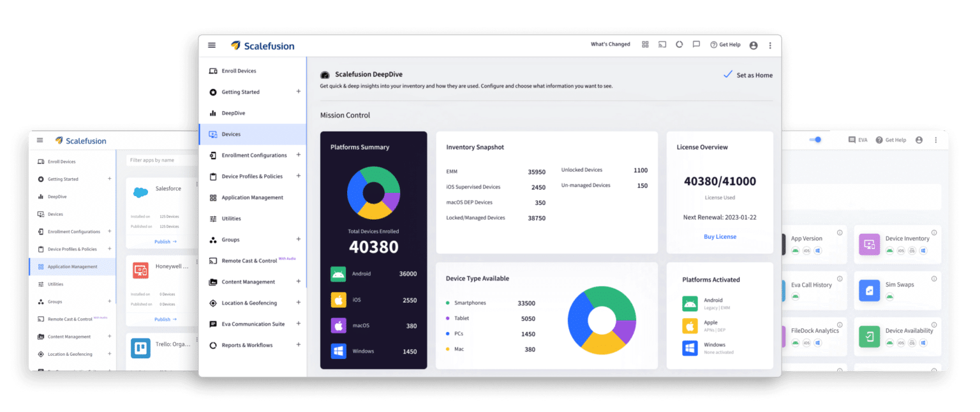Click the green Smartphones legend dot

(447, 302)
